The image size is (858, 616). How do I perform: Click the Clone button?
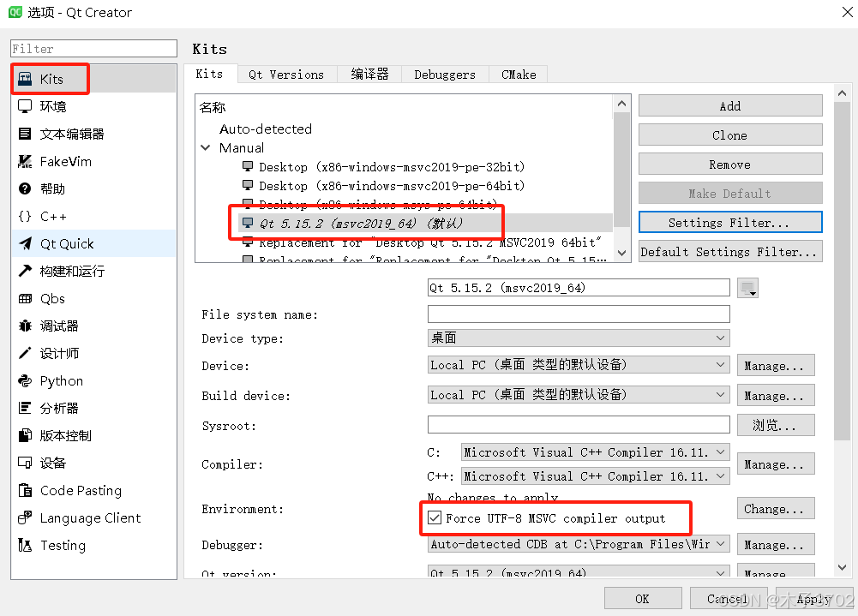pos(730,135)
